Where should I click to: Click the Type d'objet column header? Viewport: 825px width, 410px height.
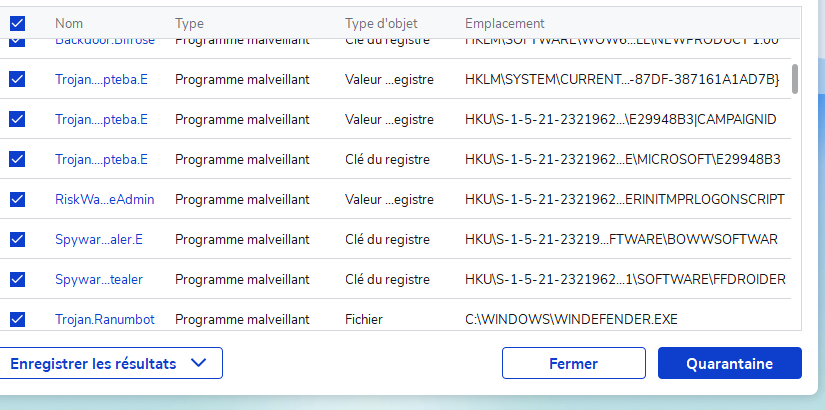pos(381,22)
